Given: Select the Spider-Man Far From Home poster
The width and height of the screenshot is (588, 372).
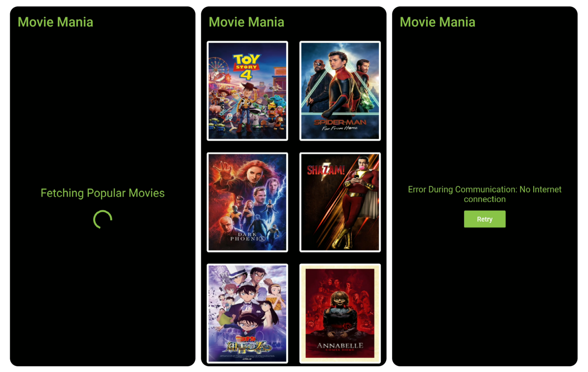Looking at the screenshot, I should (340, 91).
